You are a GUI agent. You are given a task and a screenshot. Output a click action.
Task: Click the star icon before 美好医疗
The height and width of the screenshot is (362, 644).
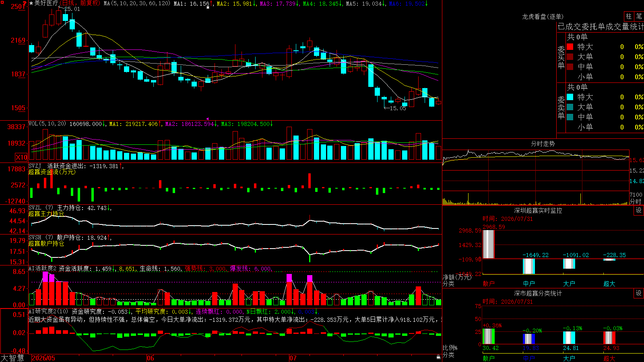[31, 3]
